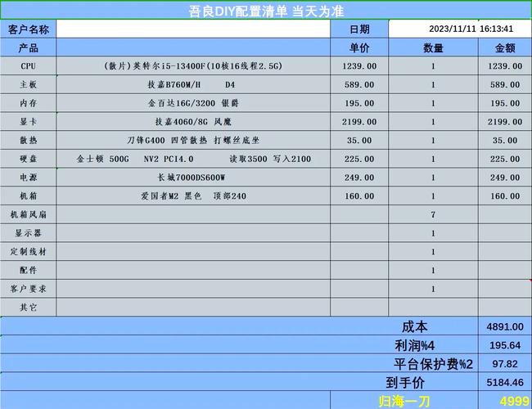
Task: Click the quantity 7 in 机箱风扇 row
Action: tap(433, 214)
